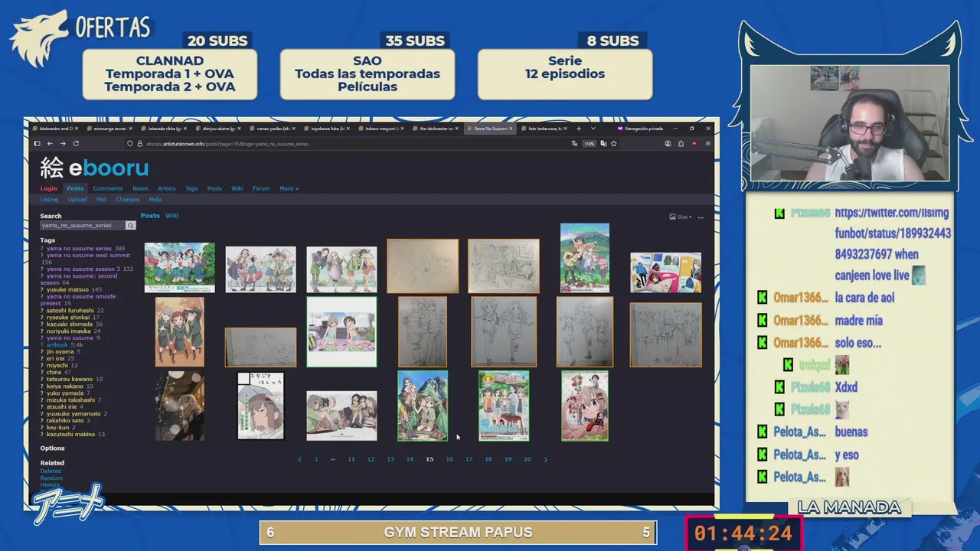Viewport: 980px width, 551px height.
Task: Open the Random related link
Action: coord(51,478)
